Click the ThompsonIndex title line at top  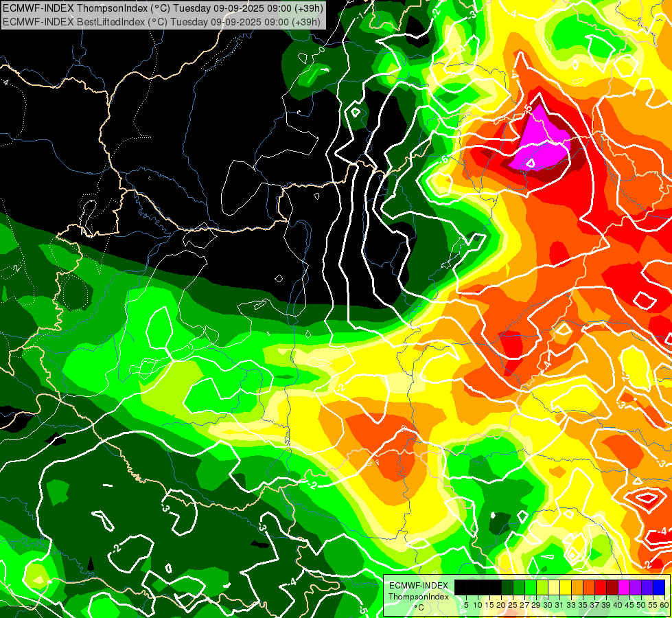click(x=163, y=8)
